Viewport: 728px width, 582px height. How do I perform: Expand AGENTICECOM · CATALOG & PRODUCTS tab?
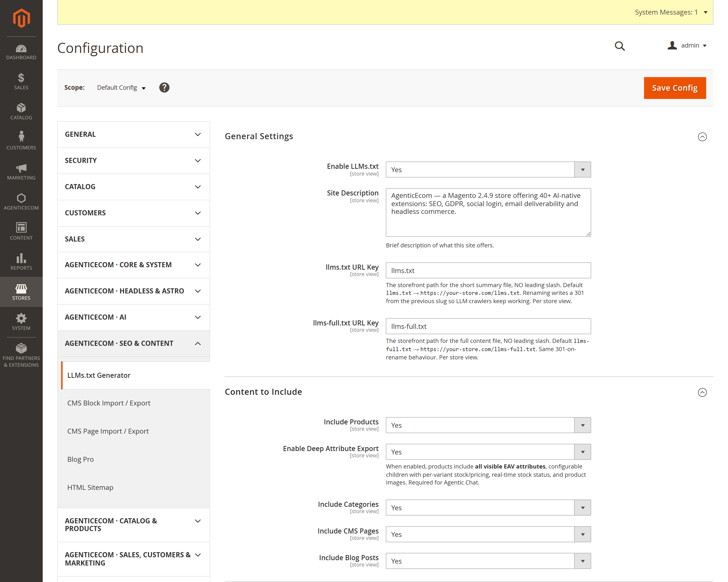134,525
